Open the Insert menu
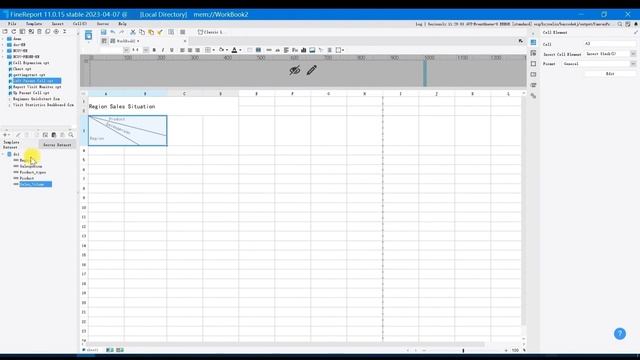 pos(58,24)
